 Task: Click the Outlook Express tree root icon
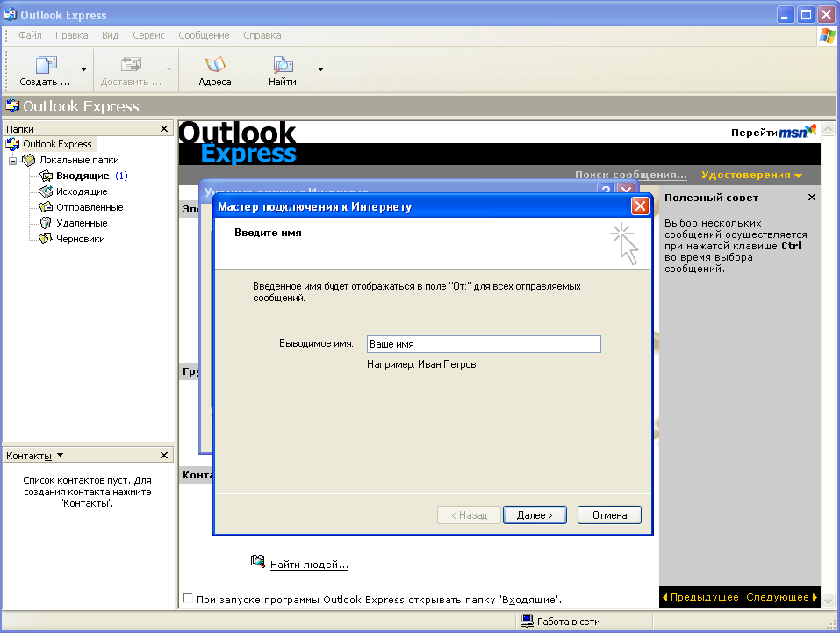click(12, 144)
